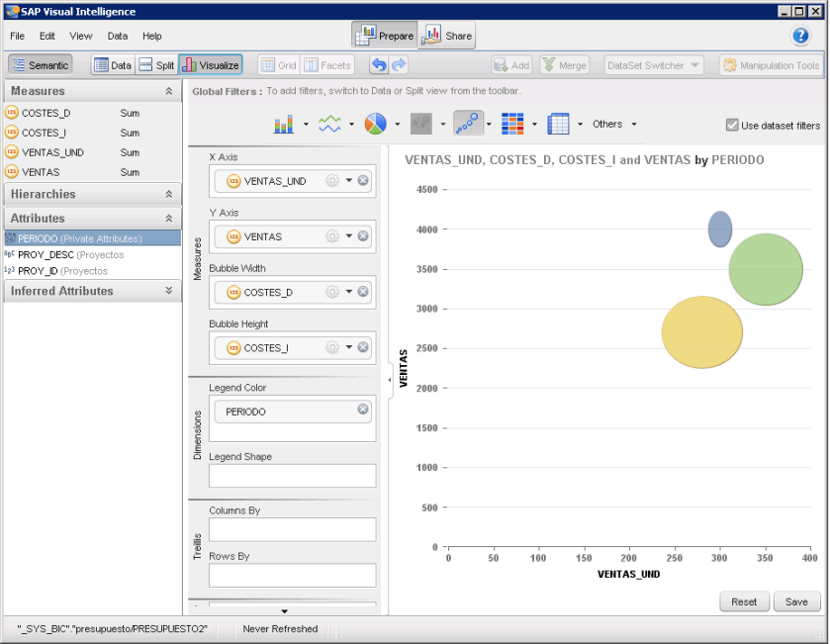Remove VENTAS_UND from X Axis

pyautogui.click(x=363, y=181)
